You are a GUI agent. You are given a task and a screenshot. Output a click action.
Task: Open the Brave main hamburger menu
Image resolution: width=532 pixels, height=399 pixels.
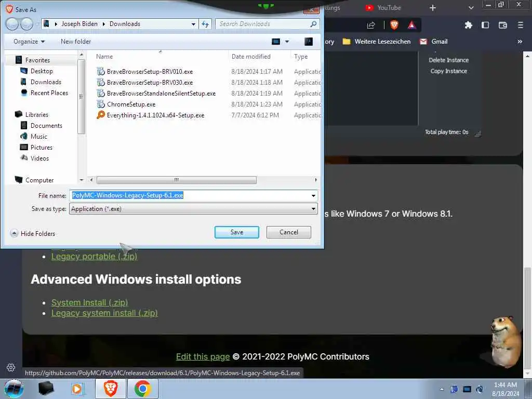click(520, 25)
